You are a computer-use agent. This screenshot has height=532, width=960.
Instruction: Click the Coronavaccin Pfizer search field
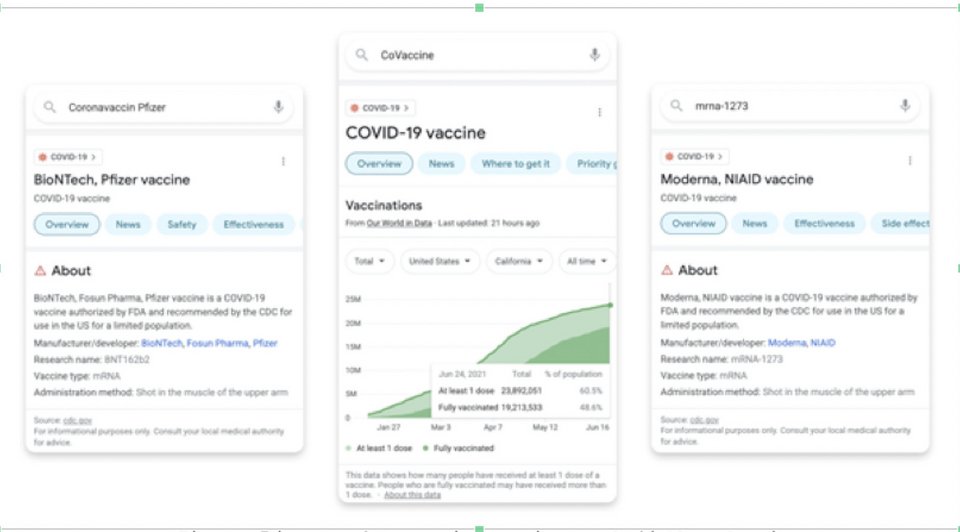[163, 107]
